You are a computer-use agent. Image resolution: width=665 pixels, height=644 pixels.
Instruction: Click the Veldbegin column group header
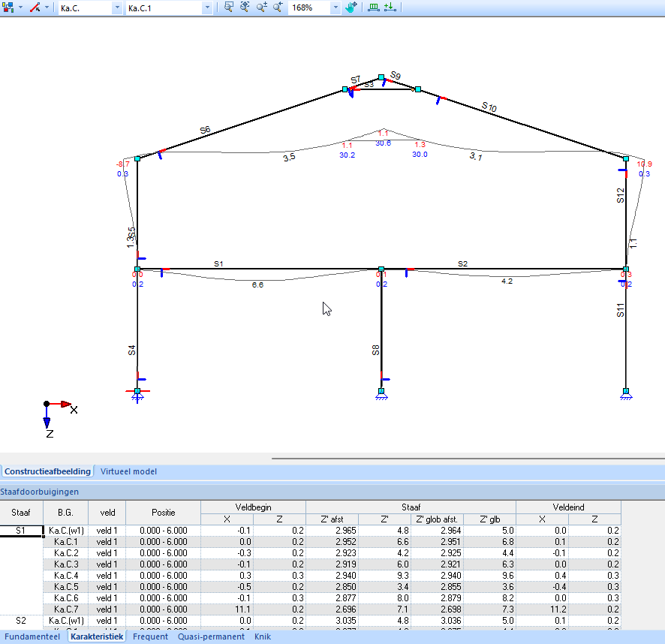pyautogui.click(x=253, y=507)
